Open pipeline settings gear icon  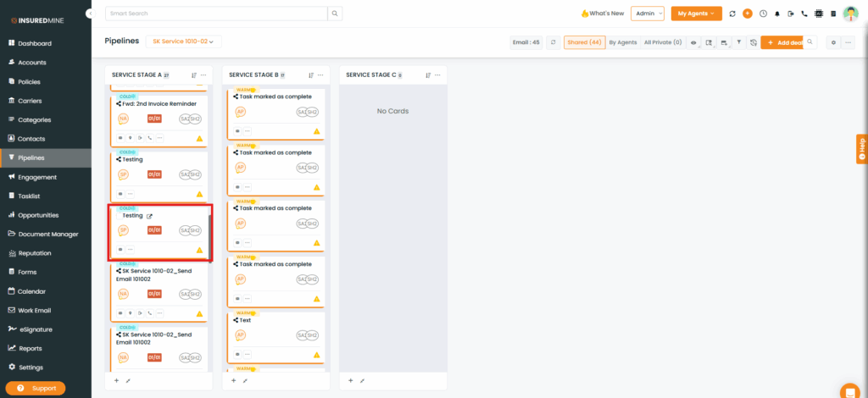pos(833,42)
